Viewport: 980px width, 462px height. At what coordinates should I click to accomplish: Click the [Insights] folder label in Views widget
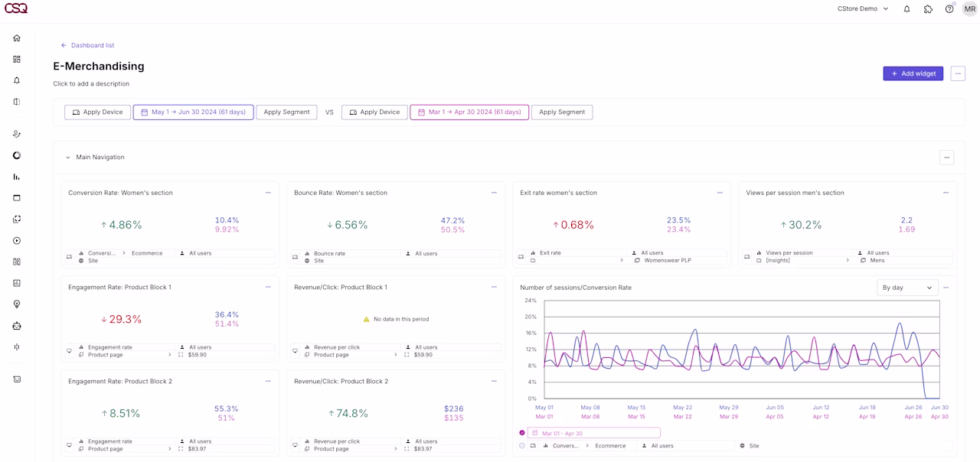pos(778,261)
